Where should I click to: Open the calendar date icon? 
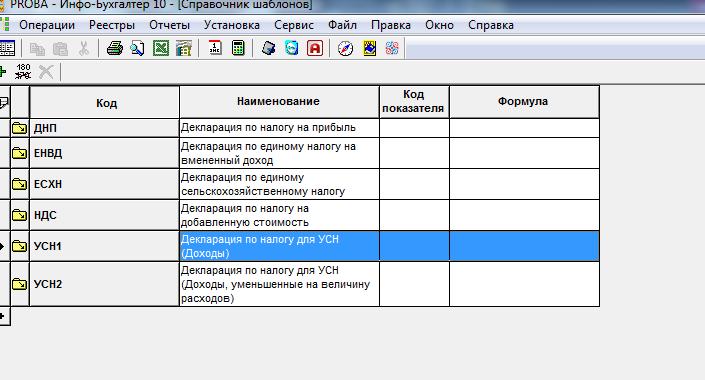[x=215, y=48]
